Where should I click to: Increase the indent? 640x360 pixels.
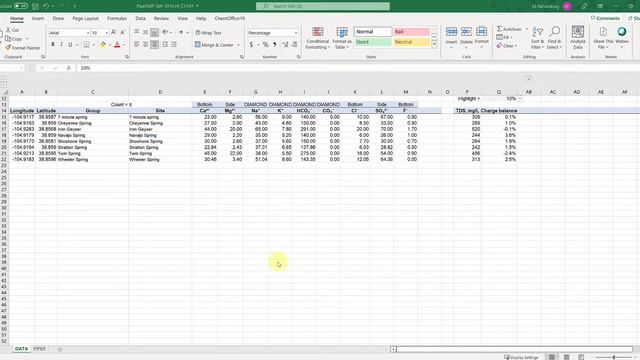pos(174,44)
